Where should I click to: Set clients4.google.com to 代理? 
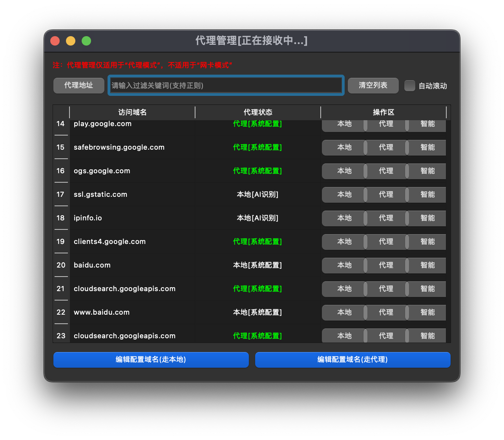386,242
